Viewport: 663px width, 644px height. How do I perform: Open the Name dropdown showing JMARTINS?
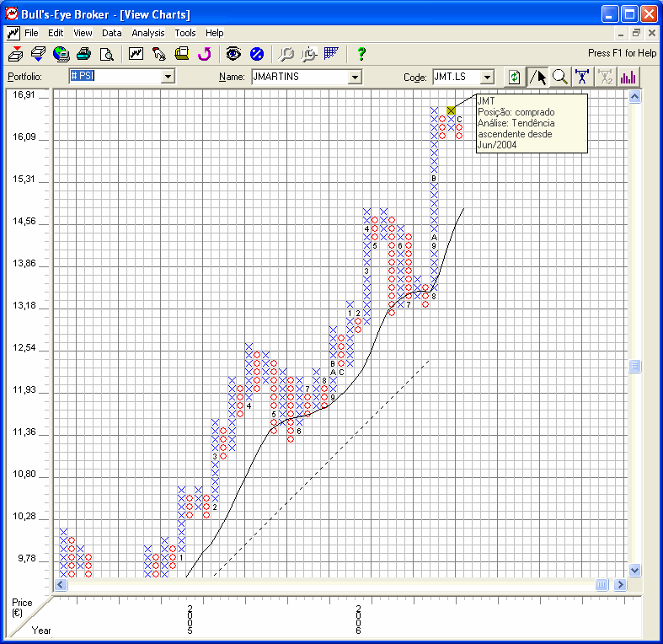tap(354, 77)
